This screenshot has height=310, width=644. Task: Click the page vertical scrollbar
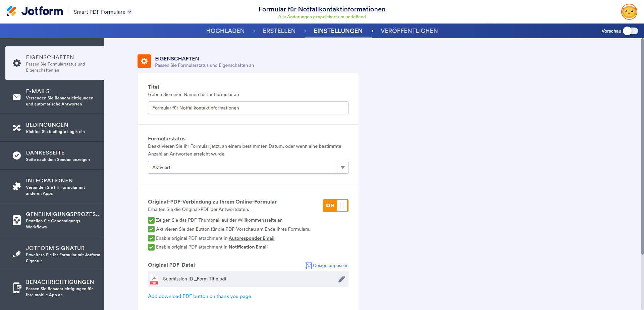pyautogui.click(x=642, y=146)
